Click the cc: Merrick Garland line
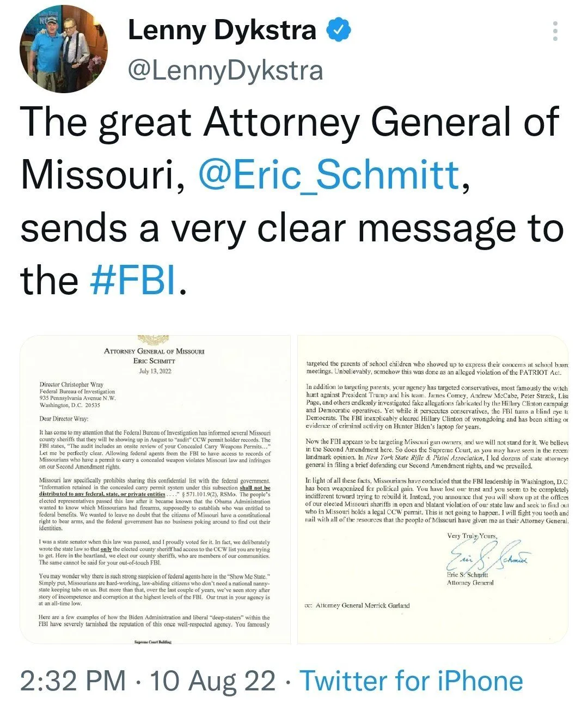The width and height of the screenshot is (588, 710). 357,605
